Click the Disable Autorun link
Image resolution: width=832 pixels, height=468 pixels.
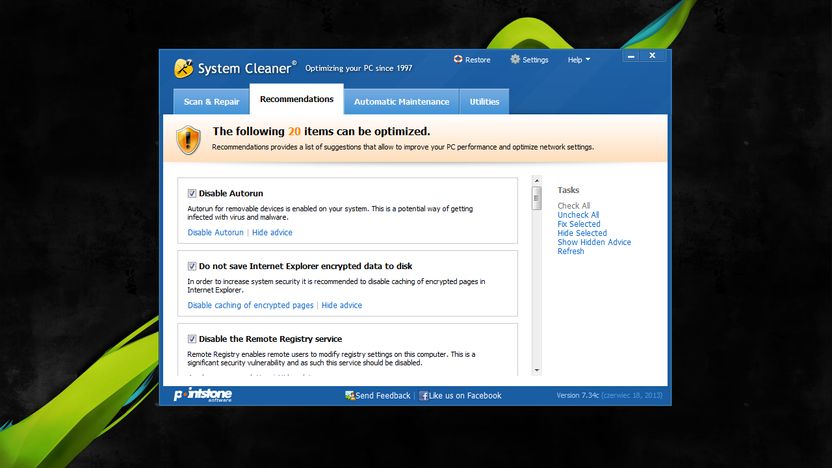click(215, 232)
